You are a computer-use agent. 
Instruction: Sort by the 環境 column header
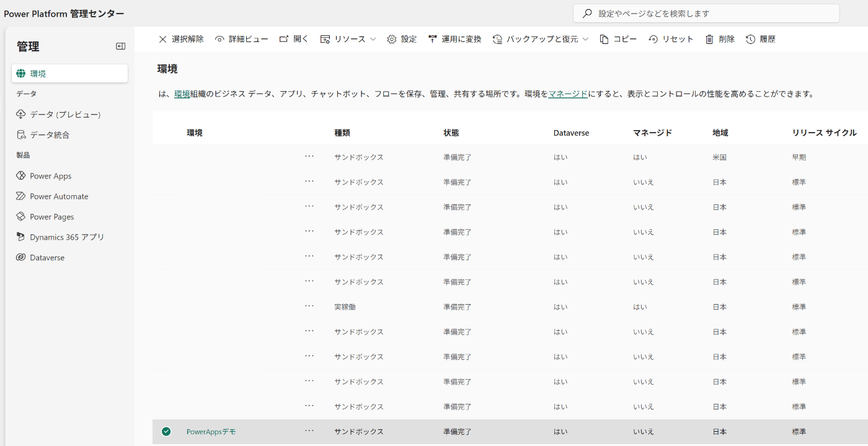(x=195, y=133)
